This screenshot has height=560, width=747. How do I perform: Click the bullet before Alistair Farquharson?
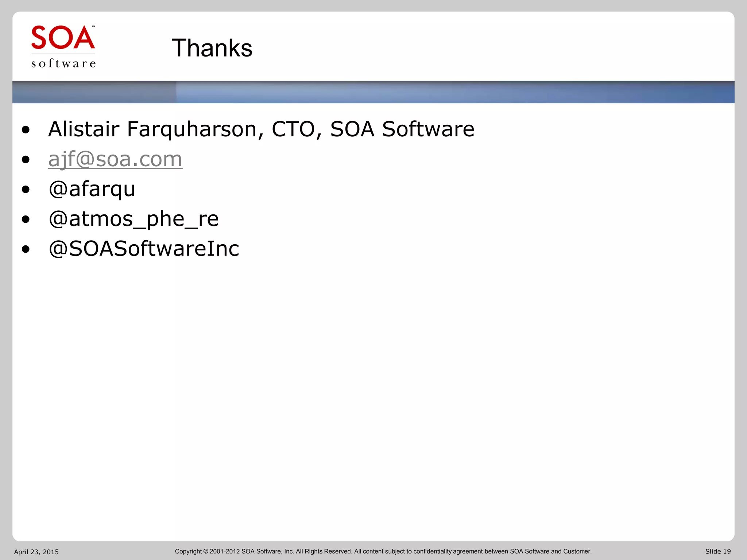click(26, 129)
